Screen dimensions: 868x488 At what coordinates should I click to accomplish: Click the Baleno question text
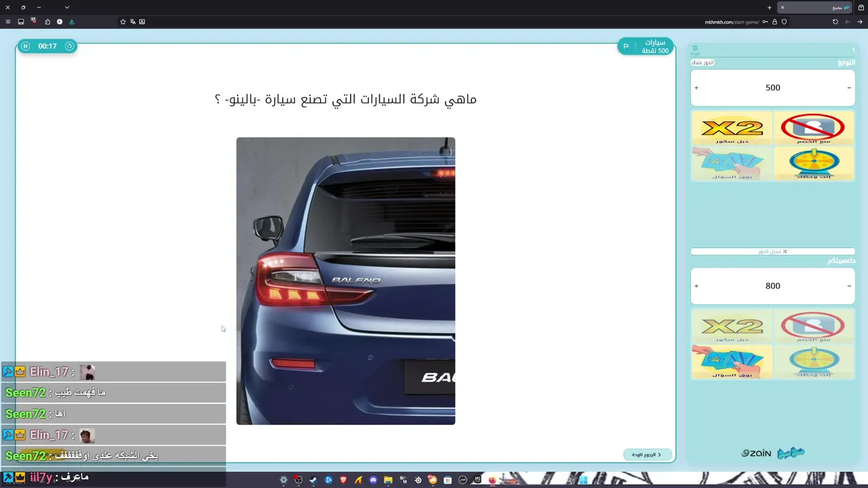(x=346, y=99)
